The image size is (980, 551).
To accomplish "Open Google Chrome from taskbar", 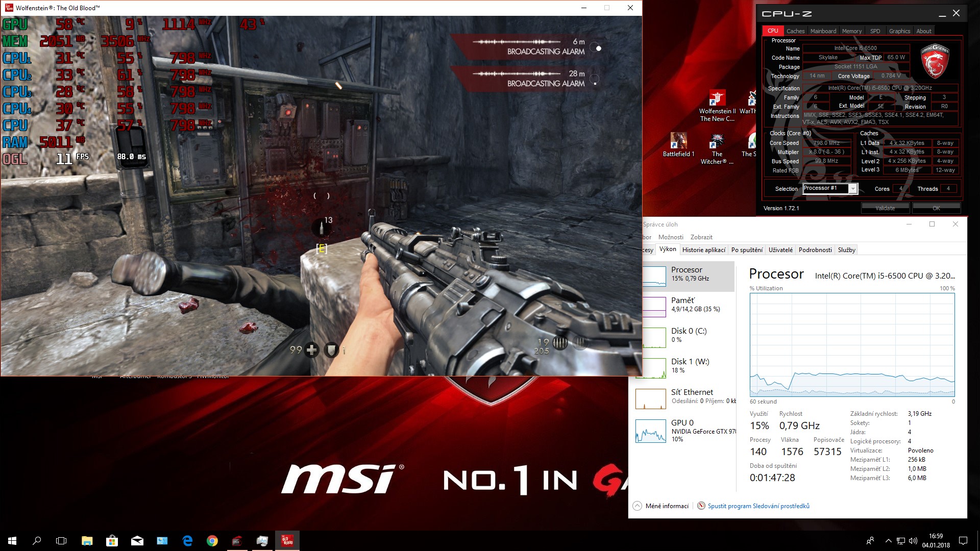I will click(x=212, y=541).
